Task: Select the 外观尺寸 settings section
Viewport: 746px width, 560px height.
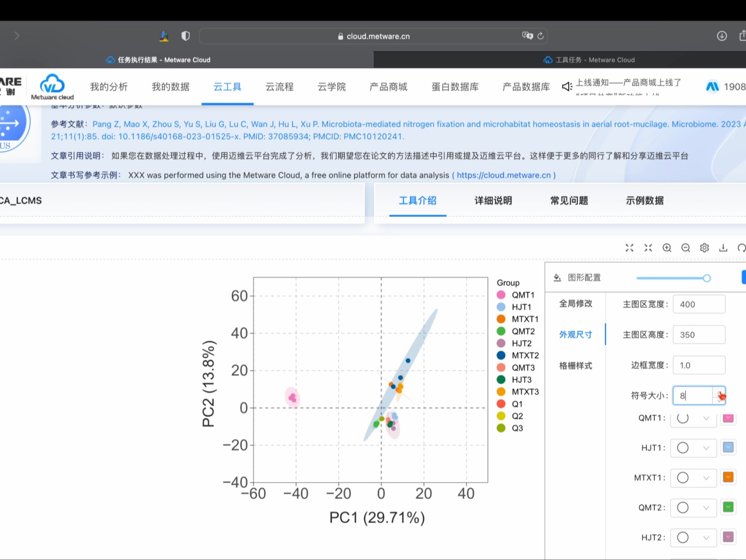Action: (576, 335)
